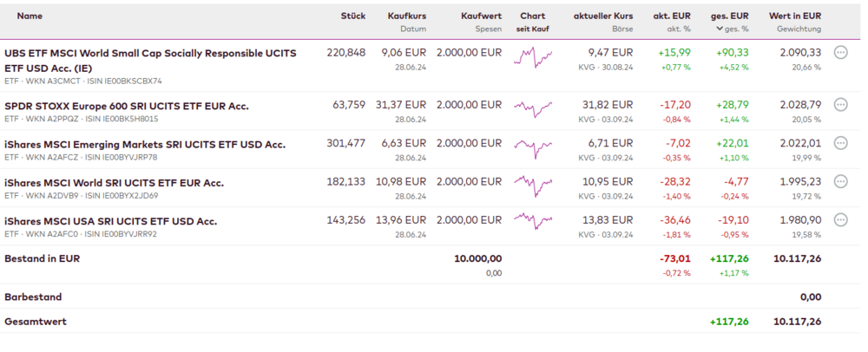View iShares Emerging Markets chart thumbnail
This screenshot has height=352, width=868.
pyautogui.click(x=533, y=147)
